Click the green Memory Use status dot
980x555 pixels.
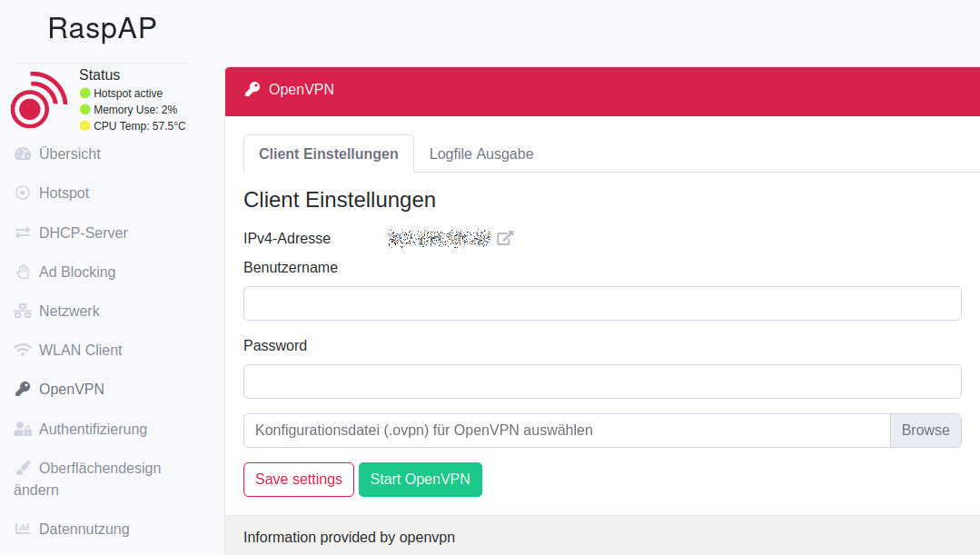pyautogui.click(x=85, y=109)
